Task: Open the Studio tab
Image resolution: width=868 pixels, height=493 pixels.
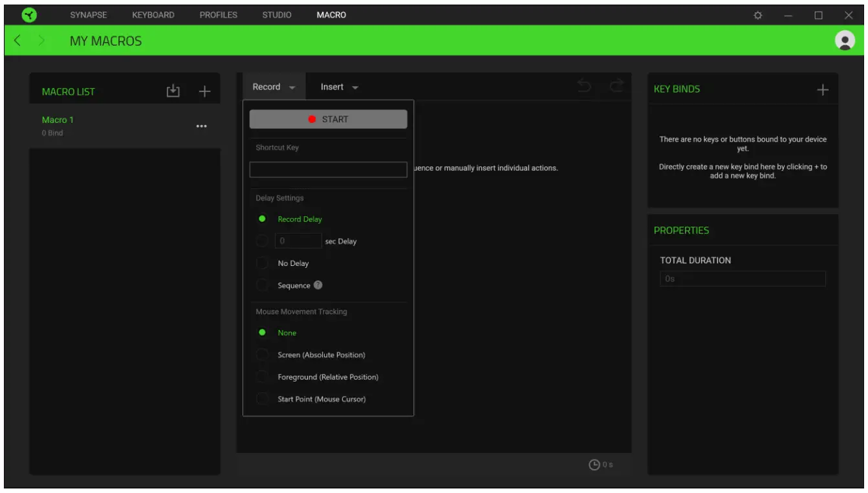Action: click(x=276, y=15)
